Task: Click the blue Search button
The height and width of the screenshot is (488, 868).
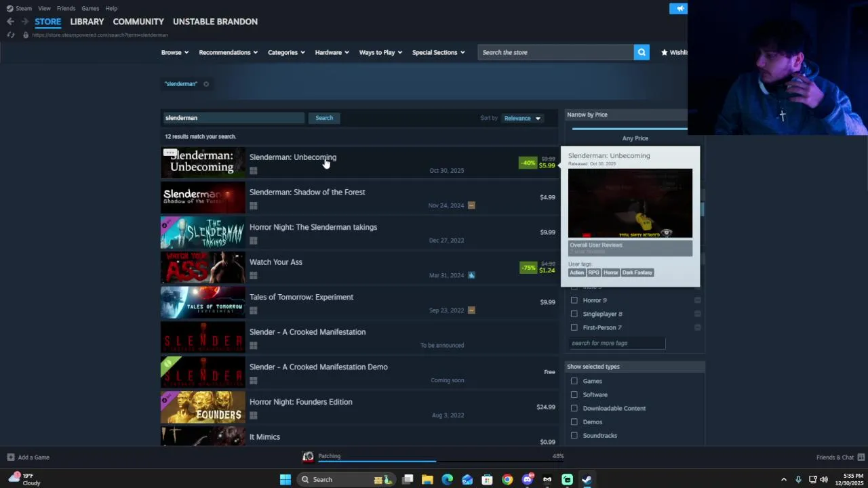Action: [324, 118]
